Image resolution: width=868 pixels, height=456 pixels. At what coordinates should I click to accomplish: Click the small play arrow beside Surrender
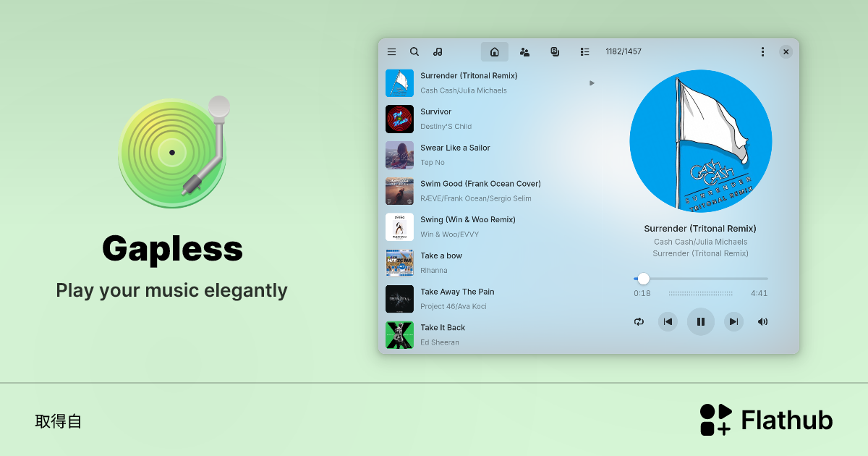(592, 83)
